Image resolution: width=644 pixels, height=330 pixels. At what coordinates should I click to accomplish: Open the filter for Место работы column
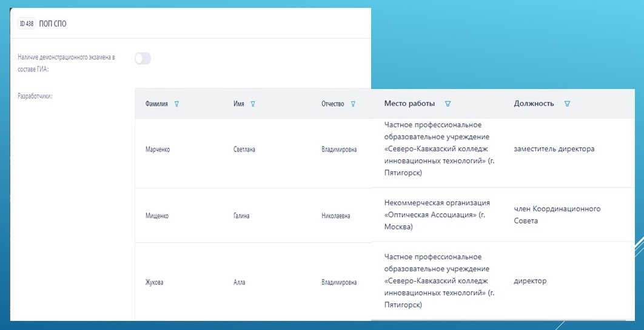[x=448, y=104]
